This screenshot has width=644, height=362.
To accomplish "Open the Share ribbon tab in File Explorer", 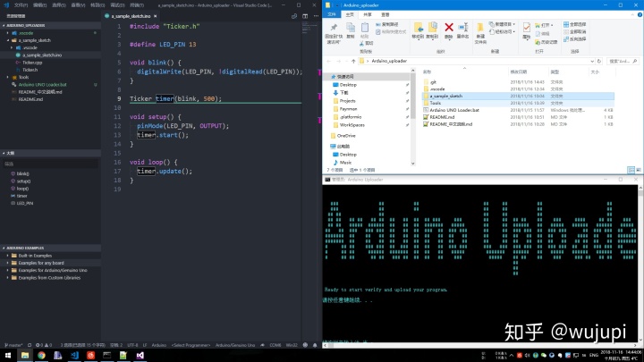I will (x=368, y=15).
